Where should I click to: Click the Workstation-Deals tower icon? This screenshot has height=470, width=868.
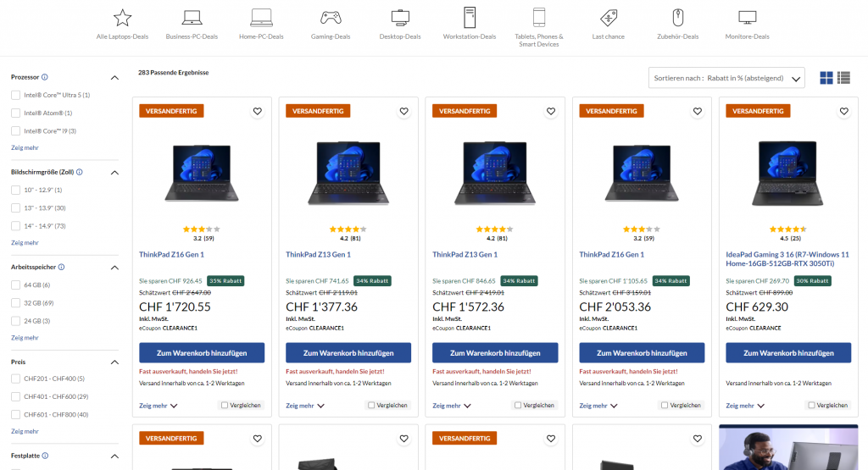469,17
